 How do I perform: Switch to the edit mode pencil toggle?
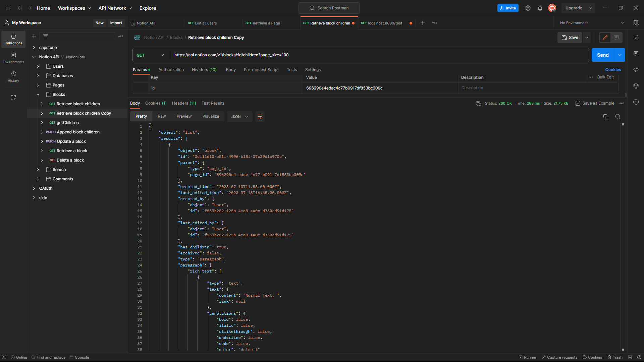point(605,38)
